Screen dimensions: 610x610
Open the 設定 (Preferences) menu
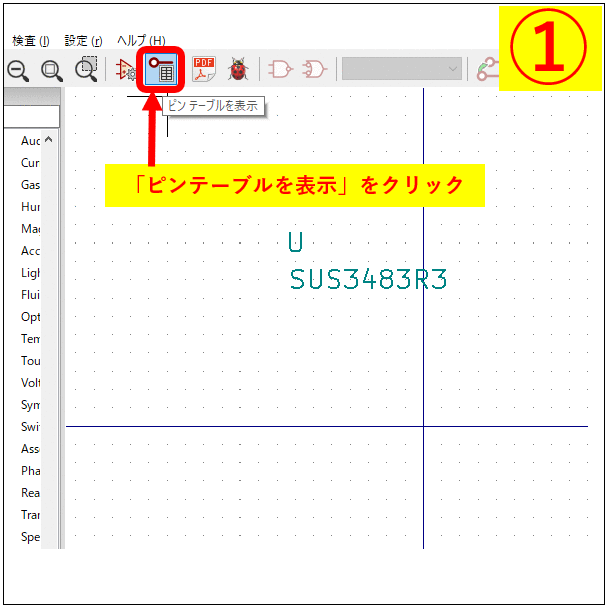(83, 40)
